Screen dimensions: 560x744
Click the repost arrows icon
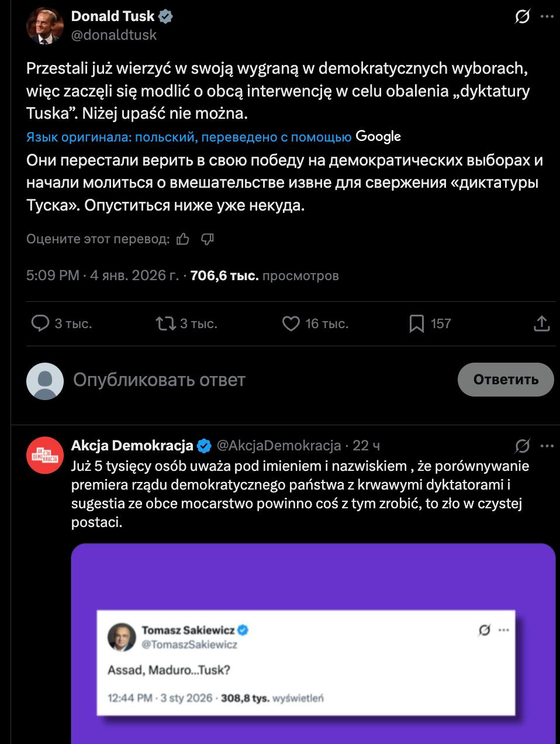[x=166, y=323]
